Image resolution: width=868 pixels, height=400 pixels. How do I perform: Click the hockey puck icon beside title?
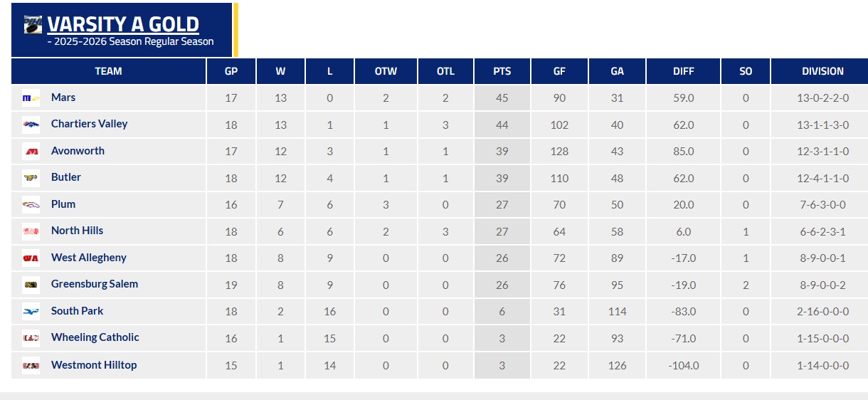click(33, 26)
